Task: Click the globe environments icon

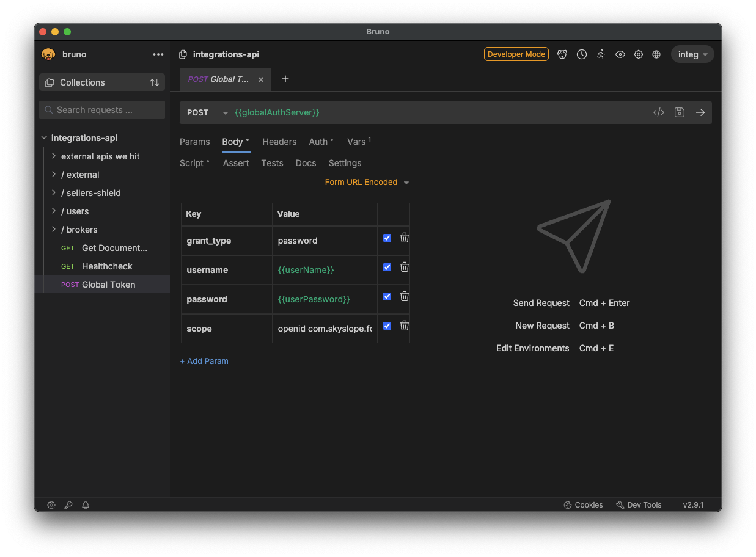Action: pos(656,54)
